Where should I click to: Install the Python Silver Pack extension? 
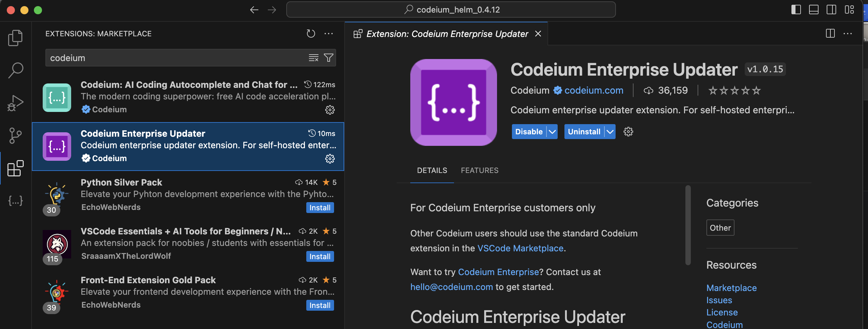point(320,208)
